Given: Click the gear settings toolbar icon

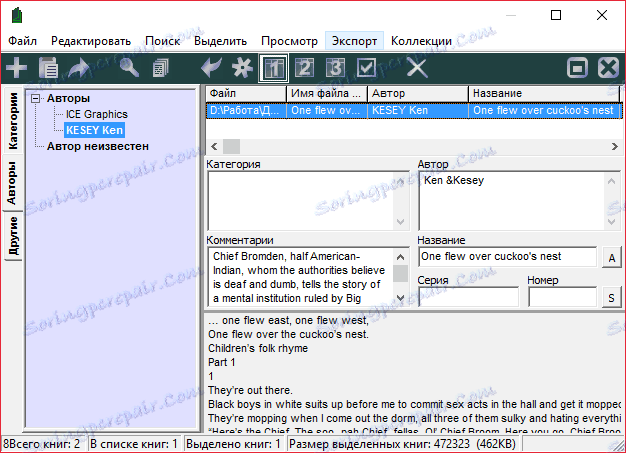Looking at the screenshot, I should click(242, 67).
